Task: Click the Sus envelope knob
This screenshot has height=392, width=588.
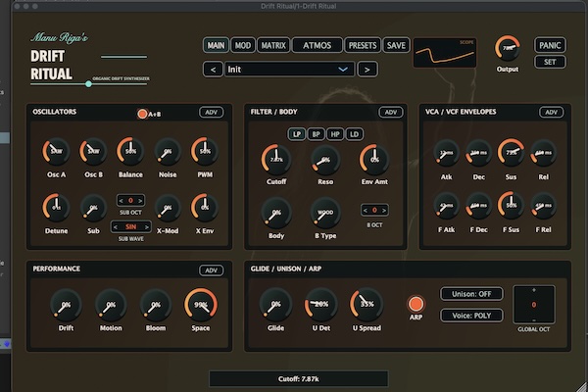Action: [511, 153]
